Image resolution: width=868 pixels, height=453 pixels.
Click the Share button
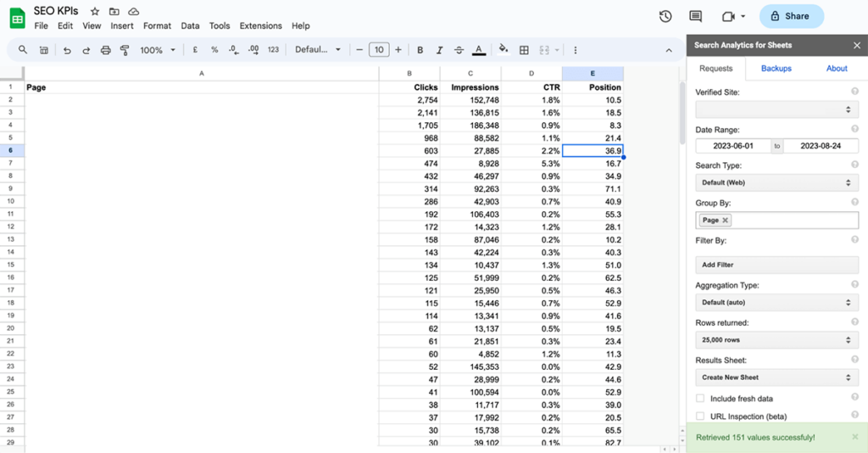(x=791, y=16)
